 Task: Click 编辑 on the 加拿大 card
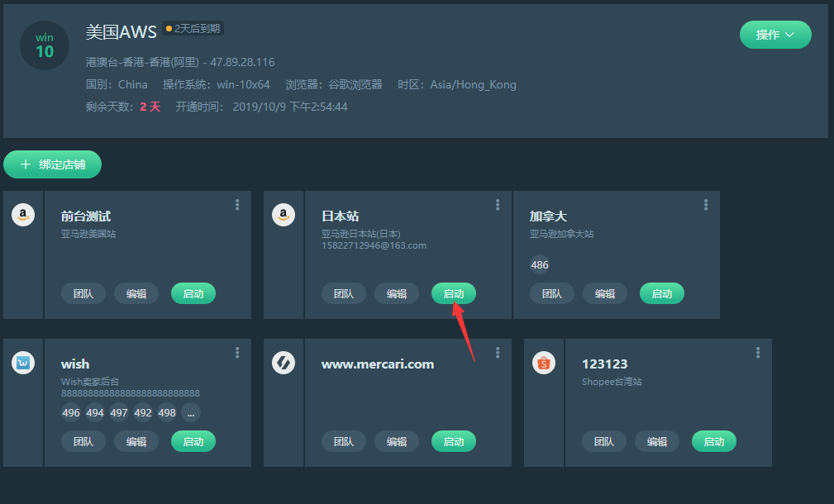[605, 293]
